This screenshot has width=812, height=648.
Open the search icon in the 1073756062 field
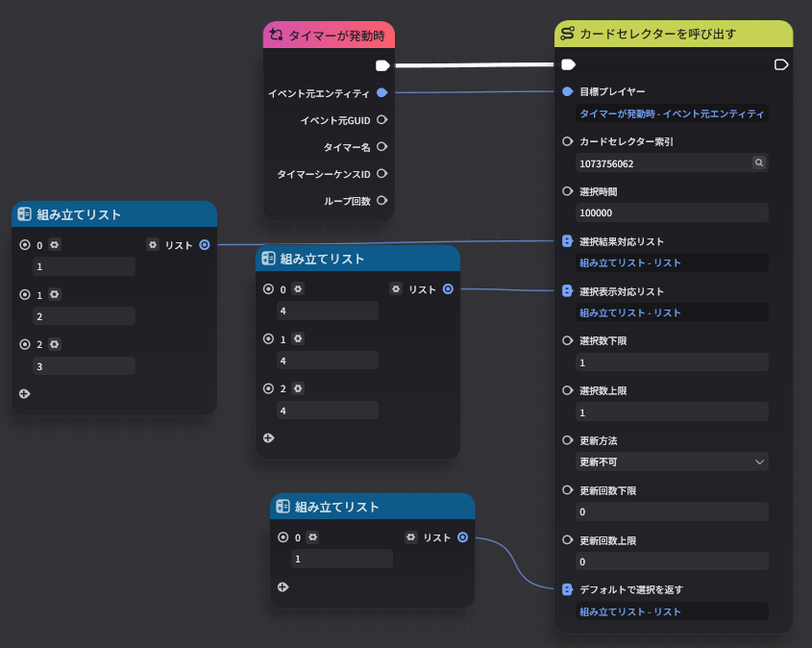tap(759, 162)
